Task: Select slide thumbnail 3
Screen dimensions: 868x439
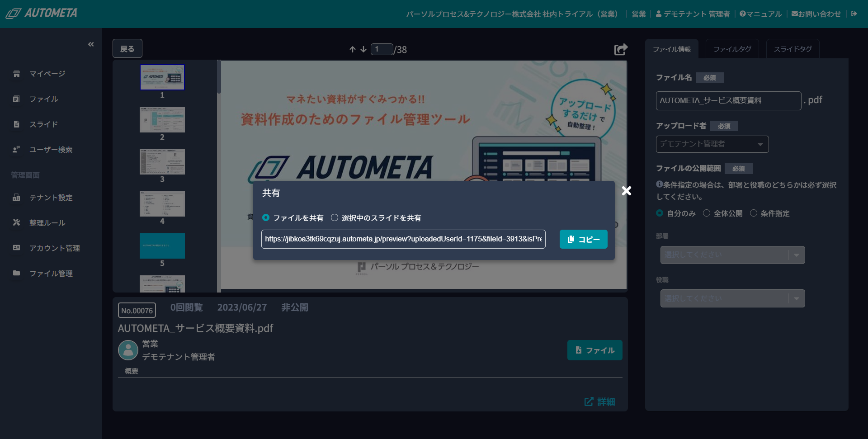Action: tap(162, 161)
